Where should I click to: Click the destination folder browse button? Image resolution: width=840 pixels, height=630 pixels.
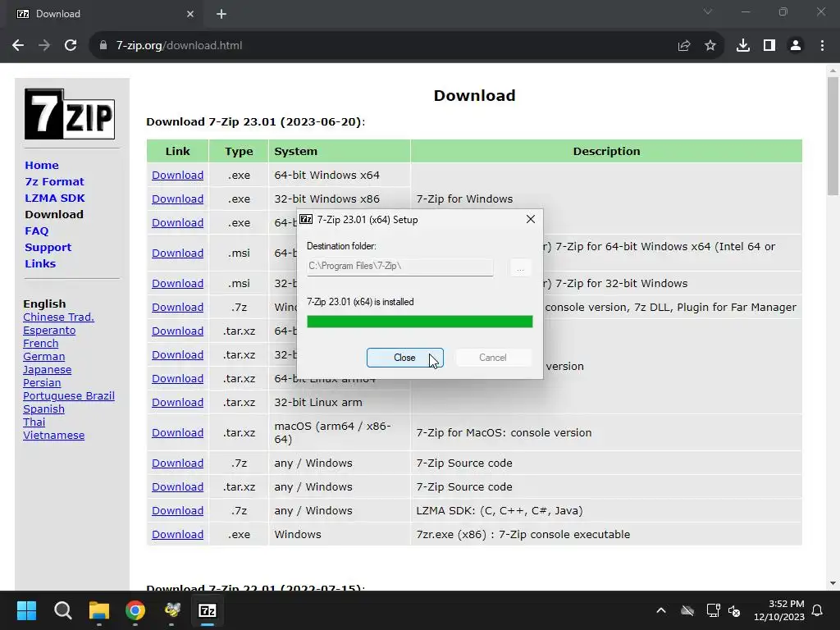(520, 267)
